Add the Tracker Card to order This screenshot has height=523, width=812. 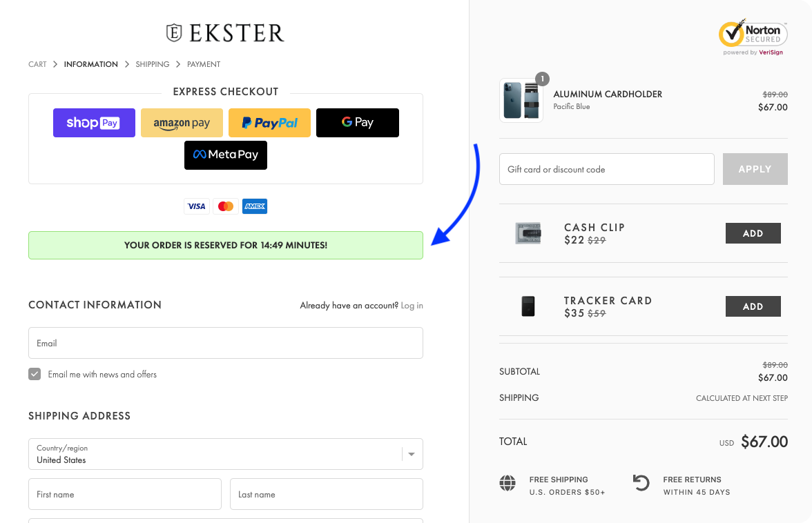(753, 306)
